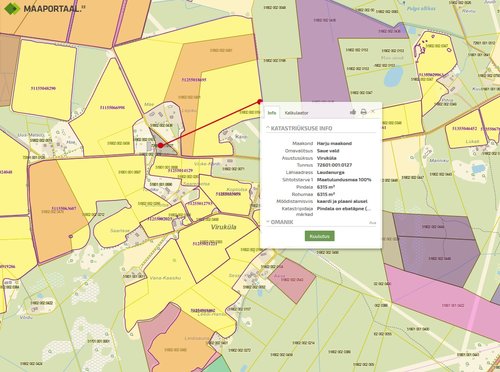Click the Viruküla village label on map
The image size is (500, 372).
[x=224, y=227]
